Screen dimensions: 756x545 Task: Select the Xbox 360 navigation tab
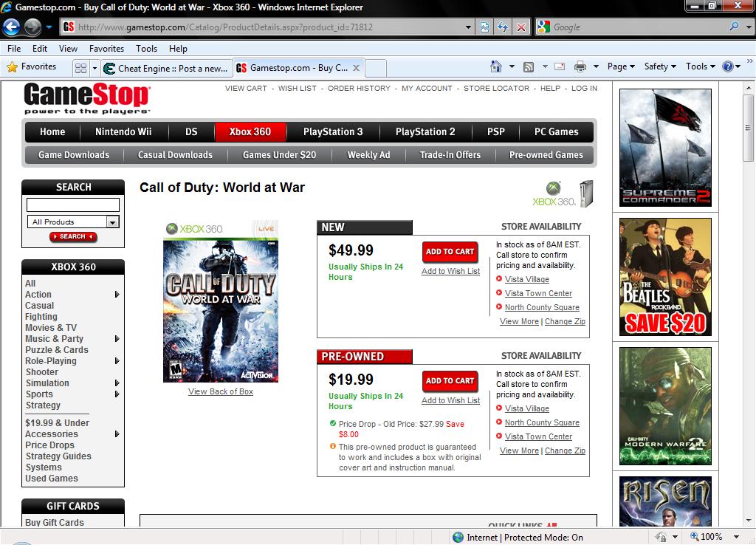click(x=250, y=131)
